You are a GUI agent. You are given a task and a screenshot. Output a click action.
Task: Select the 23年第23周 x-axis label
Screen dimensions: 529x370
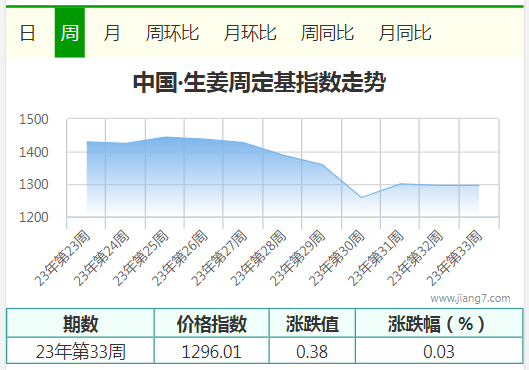click(x=62, y=258)
